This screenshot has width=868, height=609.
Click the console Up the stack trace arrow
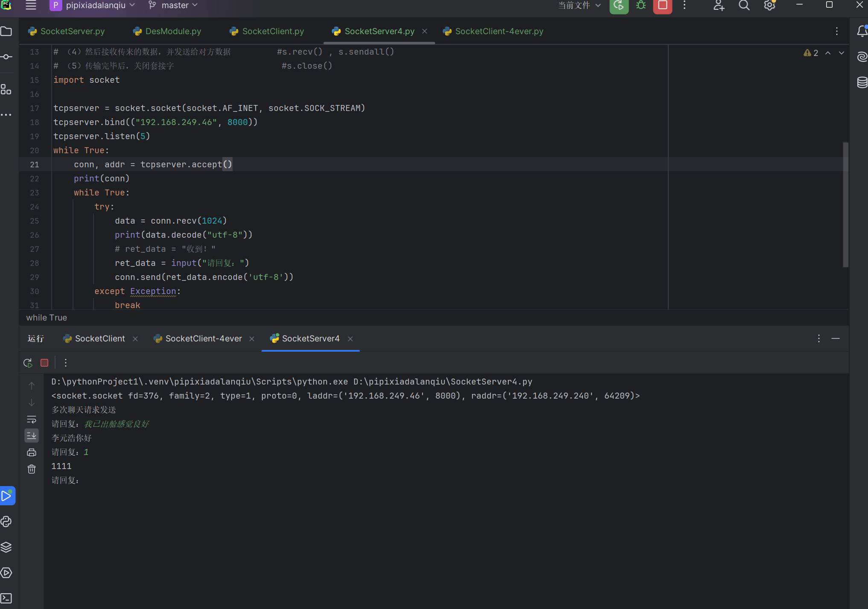pyautogui.click(x=32, y=386)
